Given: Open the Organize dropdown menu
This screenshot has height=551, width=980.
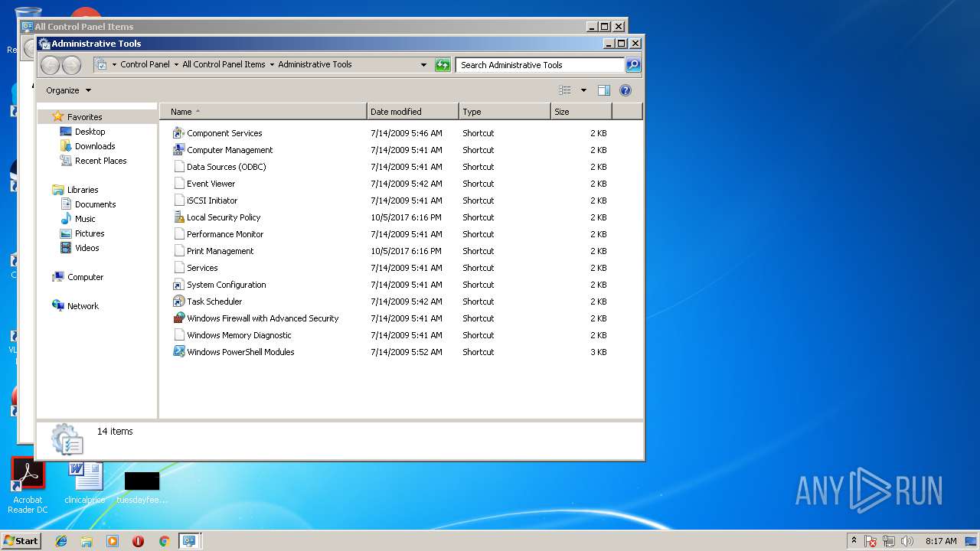Looking at the screenshot, I should [x=68, y=90].
